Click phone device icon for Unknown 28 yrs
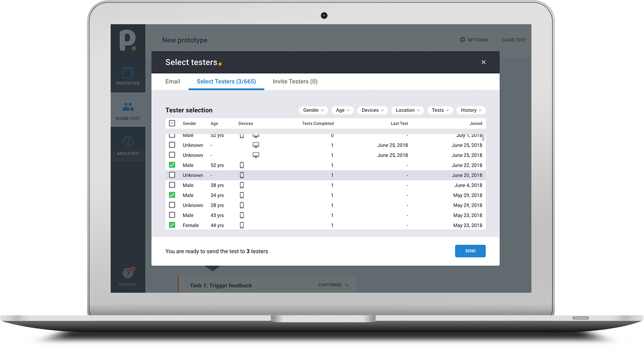The width and height of the screenshot is (644, 347). tap(242, 205)
